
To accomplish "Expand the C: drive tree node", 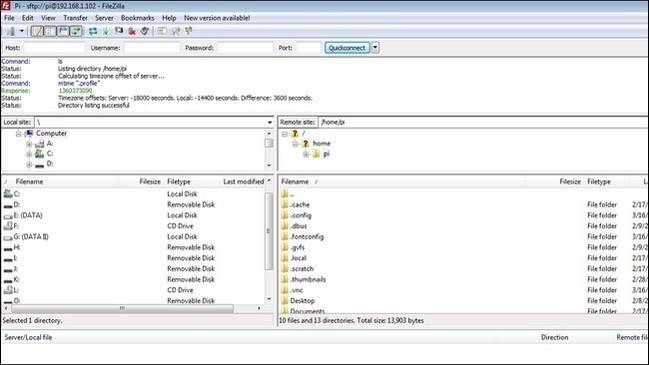I will coord(29,154).
